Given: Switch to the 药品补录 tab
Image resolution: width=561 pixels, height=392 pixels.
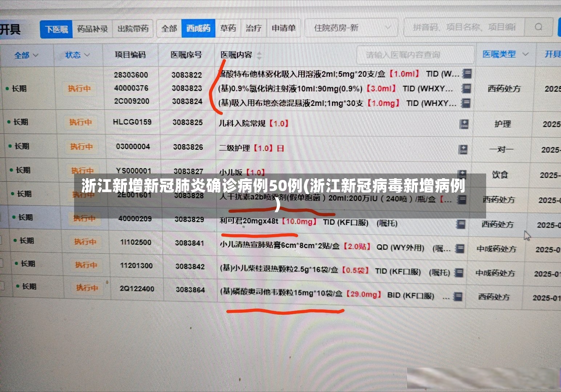Looking at the screenshot, I should [x=93, y=29].
